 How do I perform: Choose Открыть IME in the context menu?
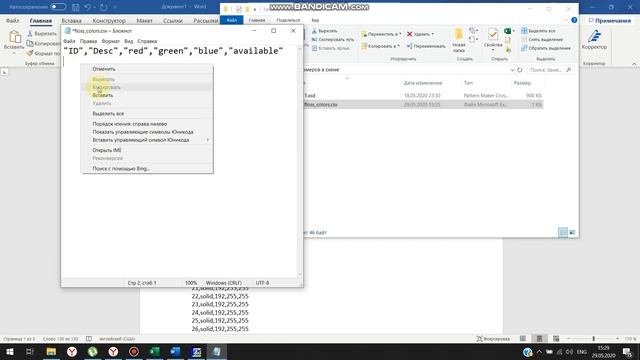tap(147, 150)
